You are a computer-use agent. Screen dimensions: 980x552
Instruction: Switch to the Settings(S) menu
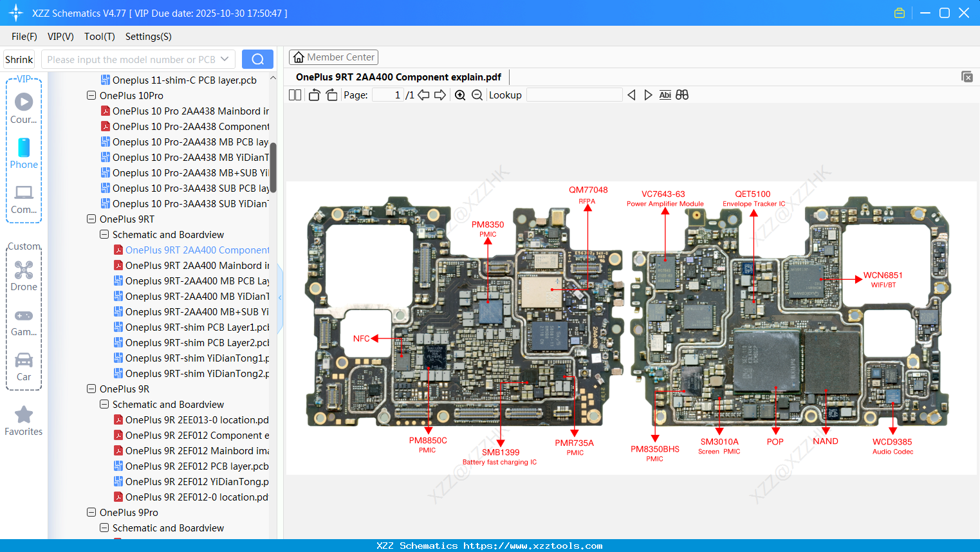pyautogui.click(x=148, y=37)
